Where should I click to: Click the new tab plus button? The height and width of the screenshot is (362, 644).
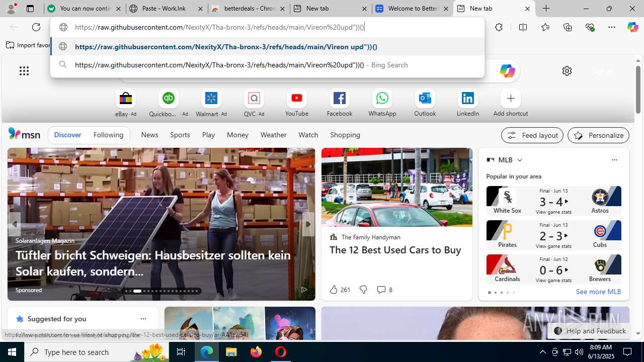coord(546,9)
